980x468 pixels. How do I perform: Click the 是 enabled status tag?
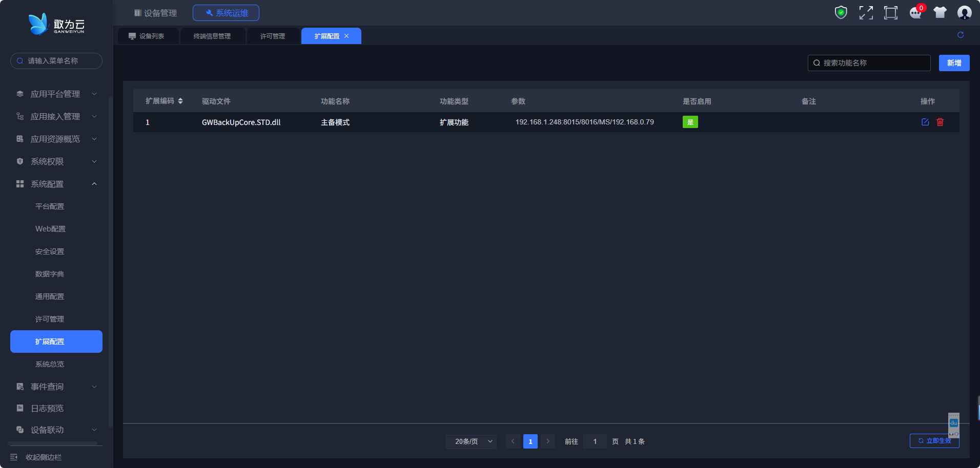[x=690, y=122]
